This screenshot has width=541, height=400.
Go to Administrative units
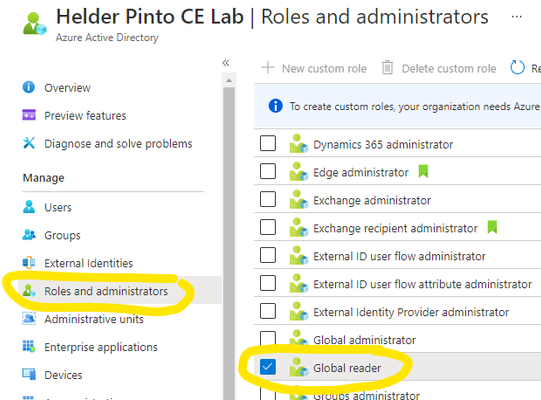click(x=94, y=319)
